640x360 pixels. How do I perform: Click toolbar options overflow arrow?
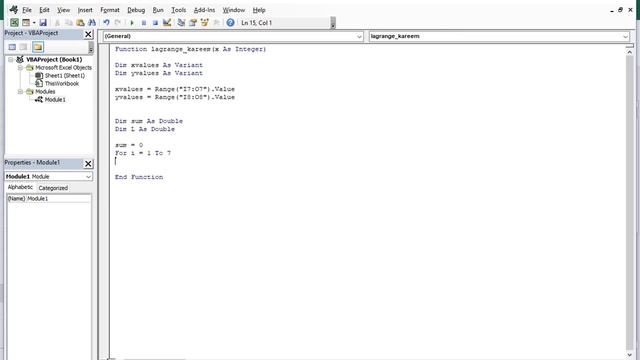333,23
